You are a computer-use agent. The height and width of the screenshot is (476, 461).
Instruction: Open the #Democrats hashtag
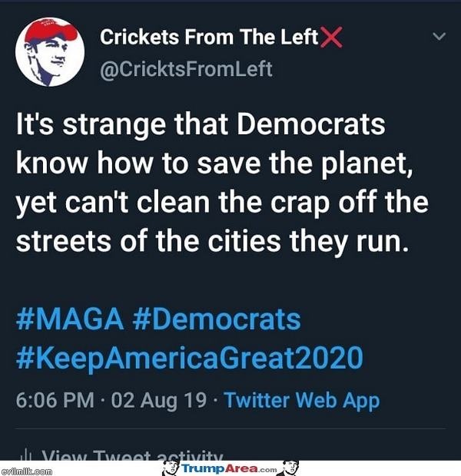[217, 319]
